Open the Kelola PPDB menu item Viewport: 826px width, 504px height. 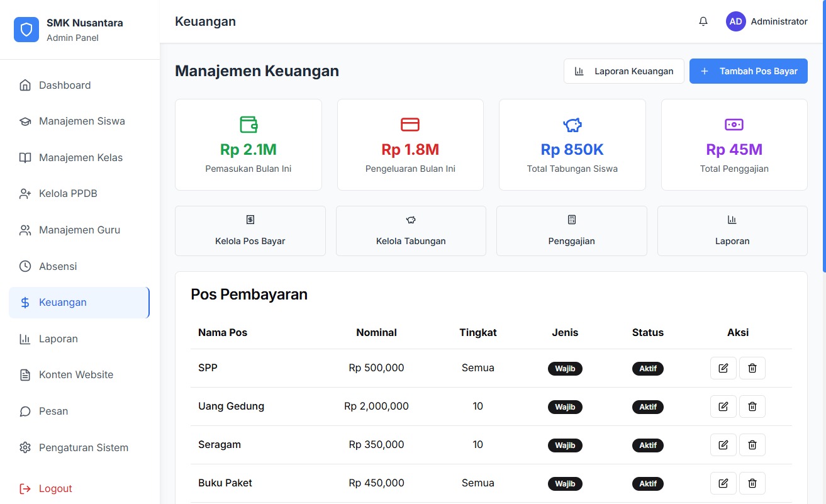coord(68,194)
